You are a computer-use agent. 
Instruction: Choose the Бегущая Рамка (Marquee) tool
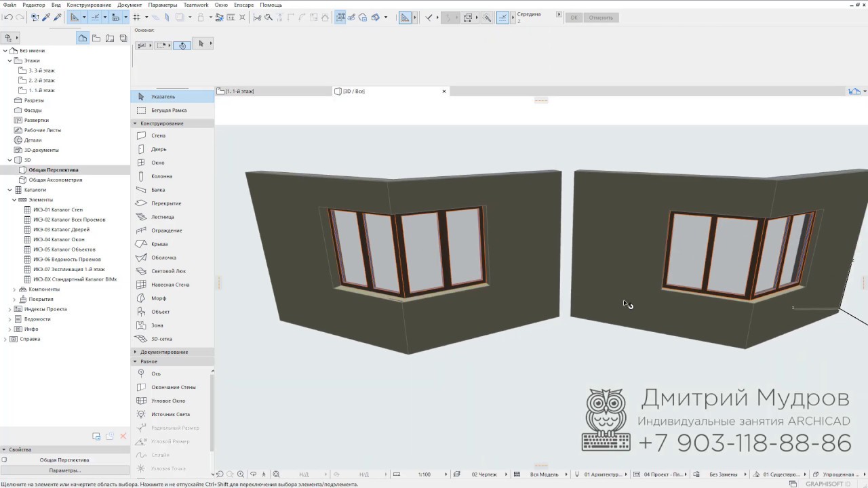point(172,110)
